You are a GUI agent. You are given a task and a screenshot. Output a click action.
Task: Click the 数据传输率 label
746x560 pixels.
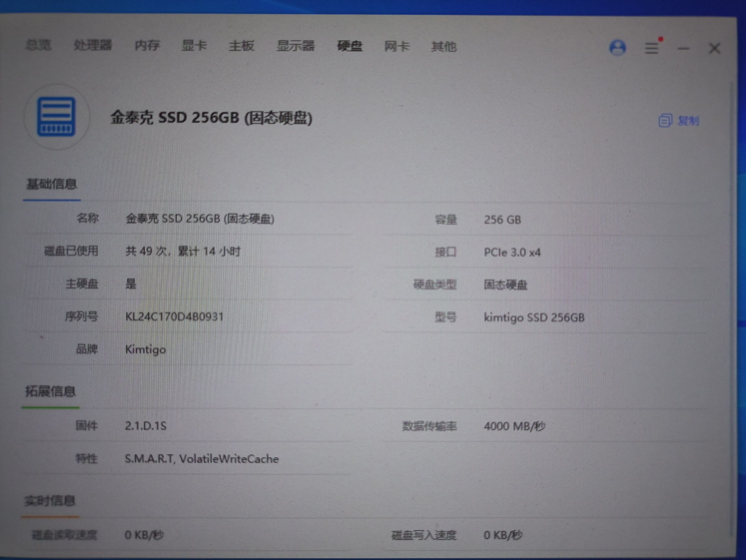[429, 426]
